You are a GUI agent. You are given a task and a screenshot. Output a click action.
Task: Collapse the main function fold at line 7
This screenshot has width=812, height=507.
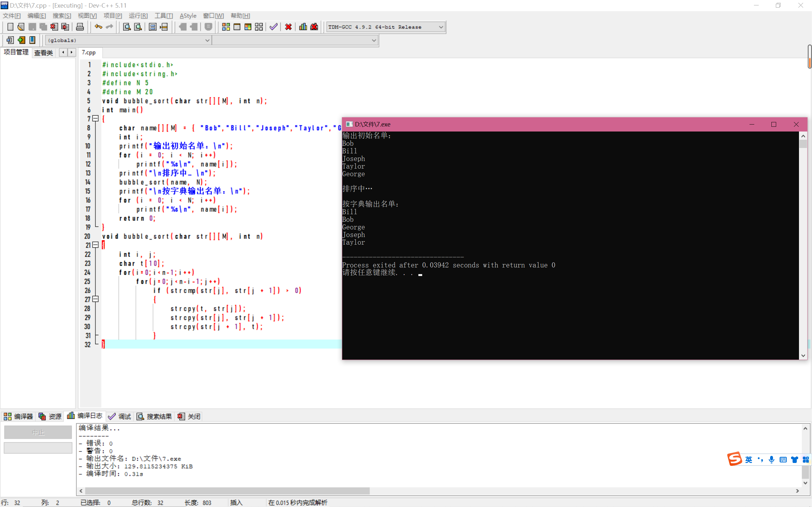click(95, 119)
